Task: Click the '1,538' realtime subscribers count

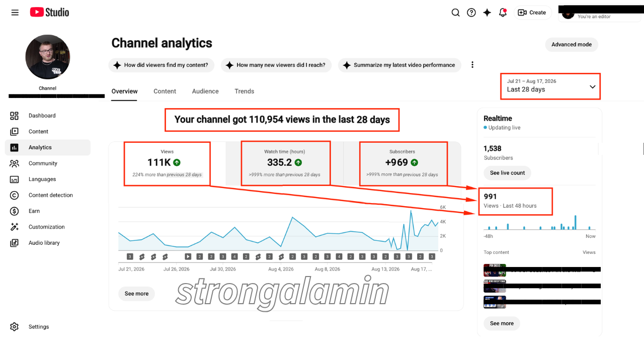Action: tap(493, 148)
